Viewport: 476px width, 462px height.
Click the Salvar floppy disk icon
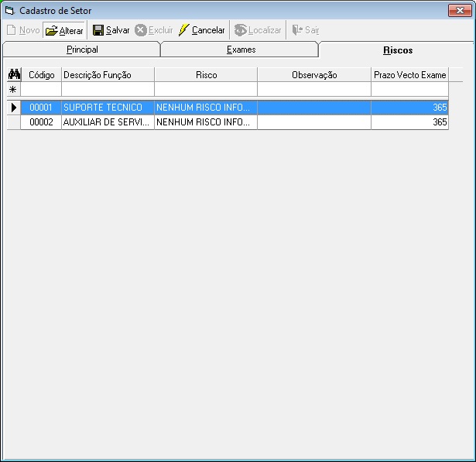pos(98,30)
